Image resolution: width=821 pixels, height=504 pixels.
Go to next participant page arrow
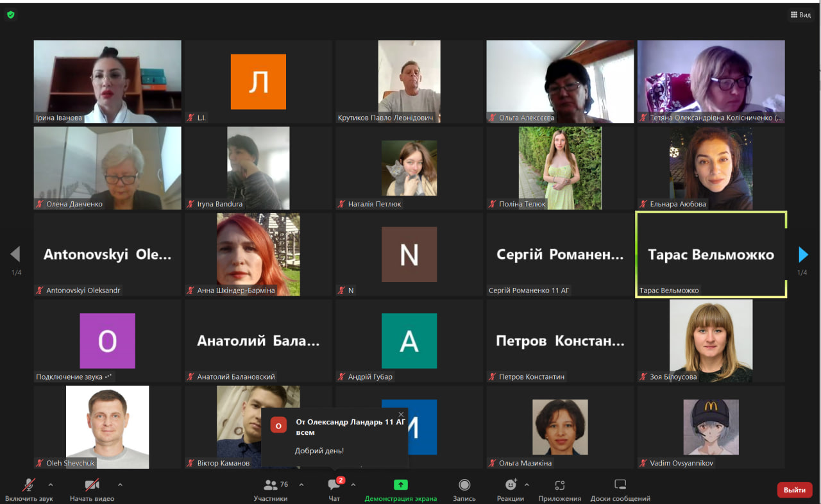point(803,255)
